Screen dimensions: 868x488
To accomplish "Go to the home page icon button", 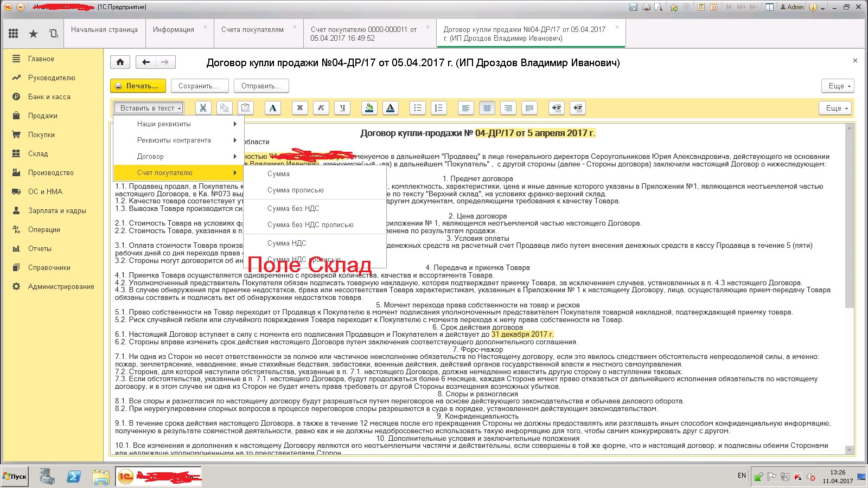I will (120, 62).
